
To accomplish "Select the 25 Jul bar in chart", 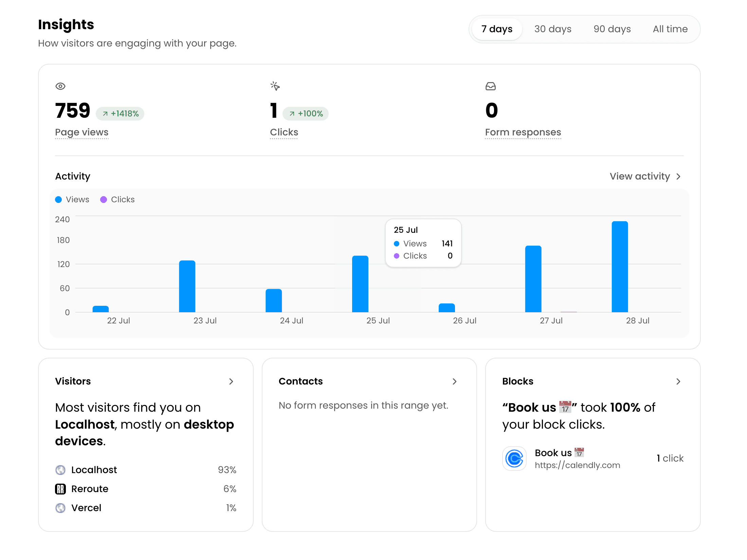I will click(x=360, y=284).
